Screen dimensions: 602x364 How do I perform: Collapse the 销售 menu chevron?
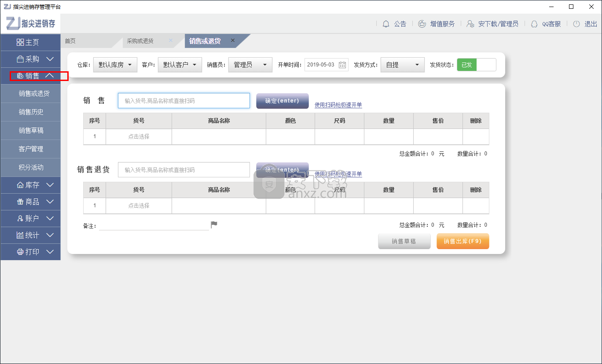[50, 76]
